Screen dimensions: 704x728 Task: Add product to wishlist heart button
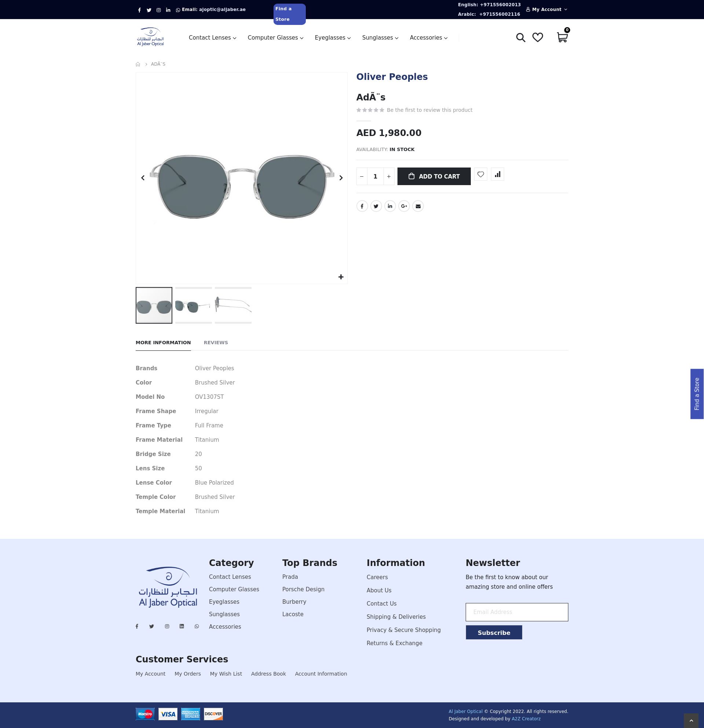(x=481, y=174)
